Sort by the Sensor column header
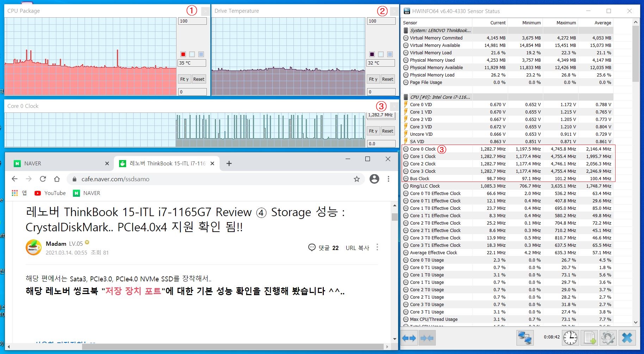This screenshot has height=354, width=644. pos(437,23)
